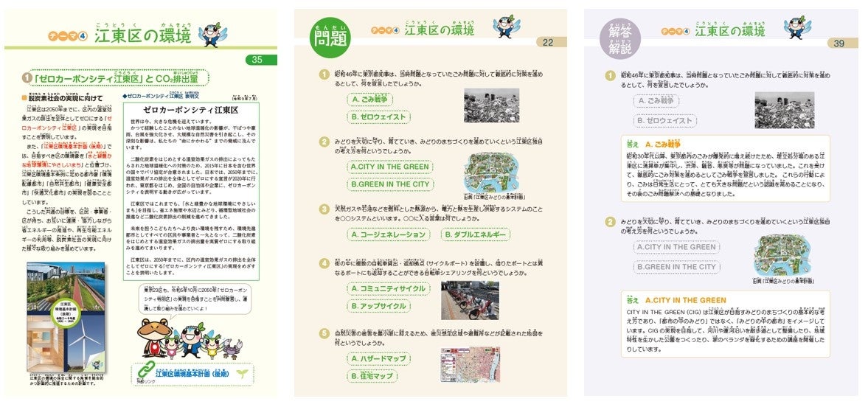
Task: Click the テーマ4 badge on page 39
Action: 675,31
